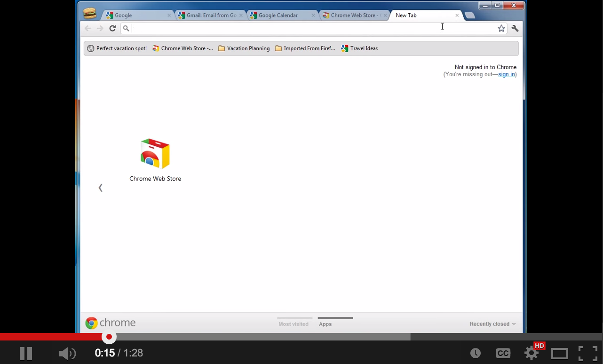603x364 pixels.
Task: Expand the Recently closed dropdown
Action: click(492, 324)
